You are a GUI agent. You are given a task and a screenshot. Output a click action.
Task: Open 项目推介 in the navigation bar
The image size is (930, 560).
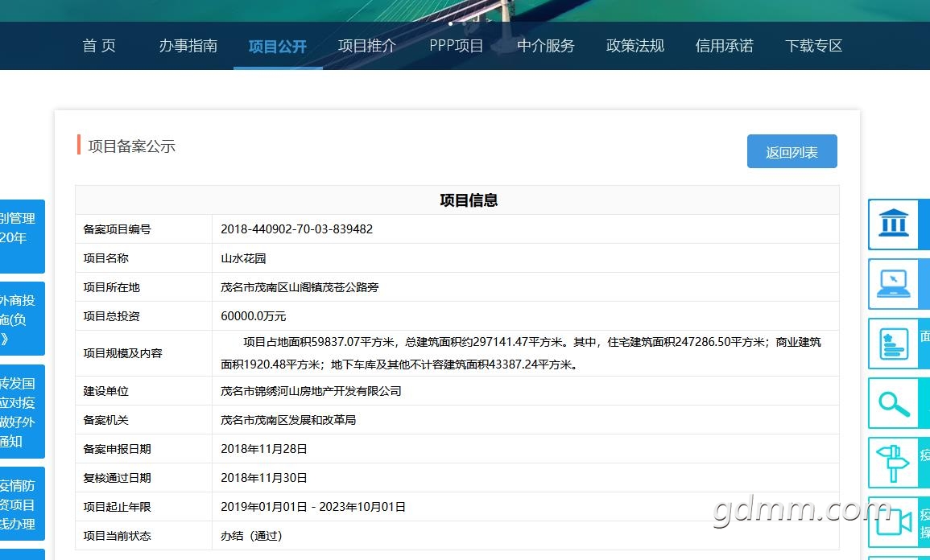point(366,46)
